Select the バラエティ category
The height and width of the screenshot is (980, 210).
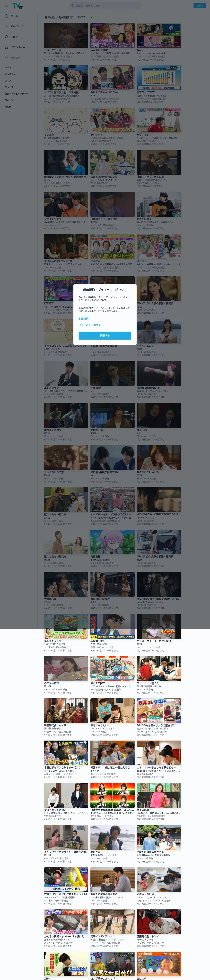(x=10, y=74)
